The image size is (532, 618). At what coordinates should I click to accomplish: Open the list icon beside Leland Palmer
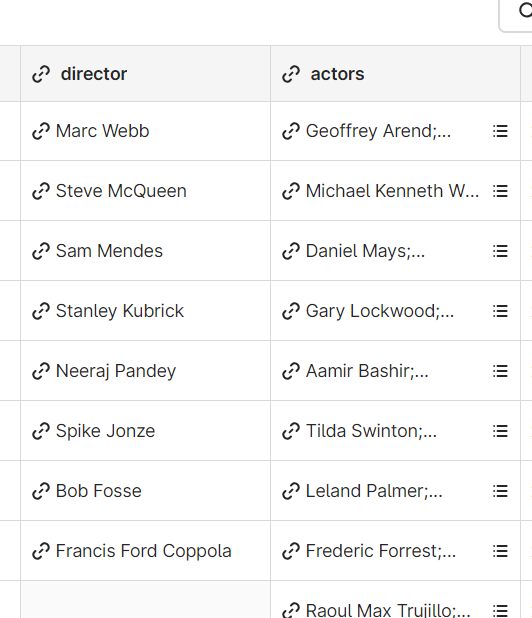coord(500,491)
